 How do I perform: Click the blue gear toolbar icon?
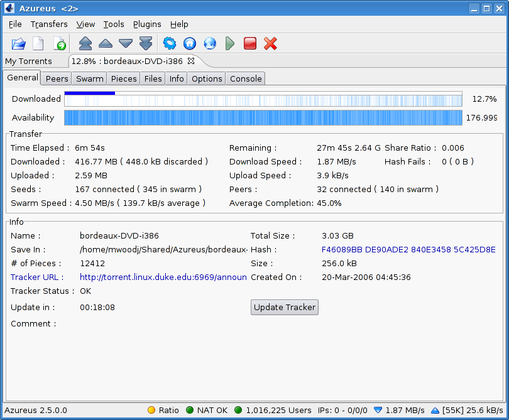click(169, 43)
